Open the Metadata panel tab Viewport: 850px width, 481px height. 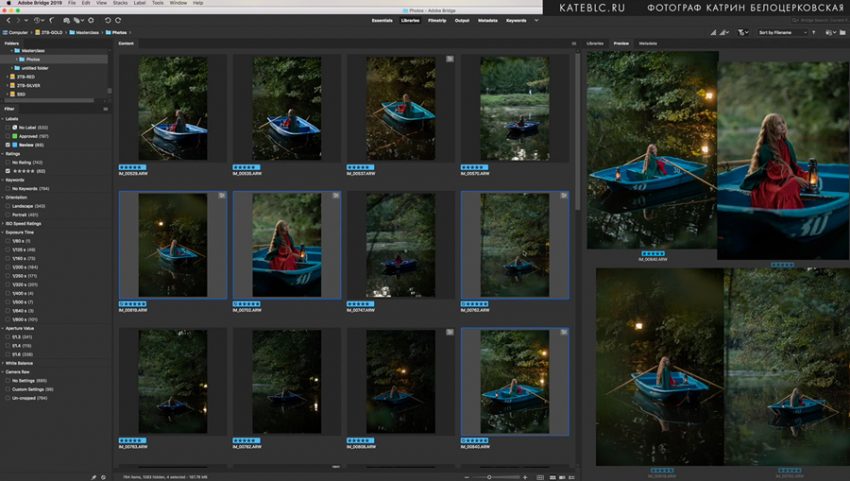coord(648,43)
